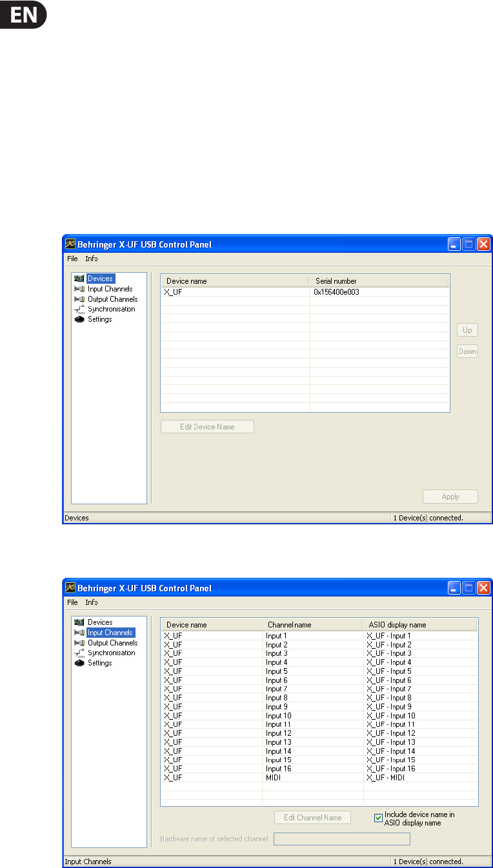Sort by Channel name column header
This screenshot has width=493, height=868.
(x=312, y=625)
